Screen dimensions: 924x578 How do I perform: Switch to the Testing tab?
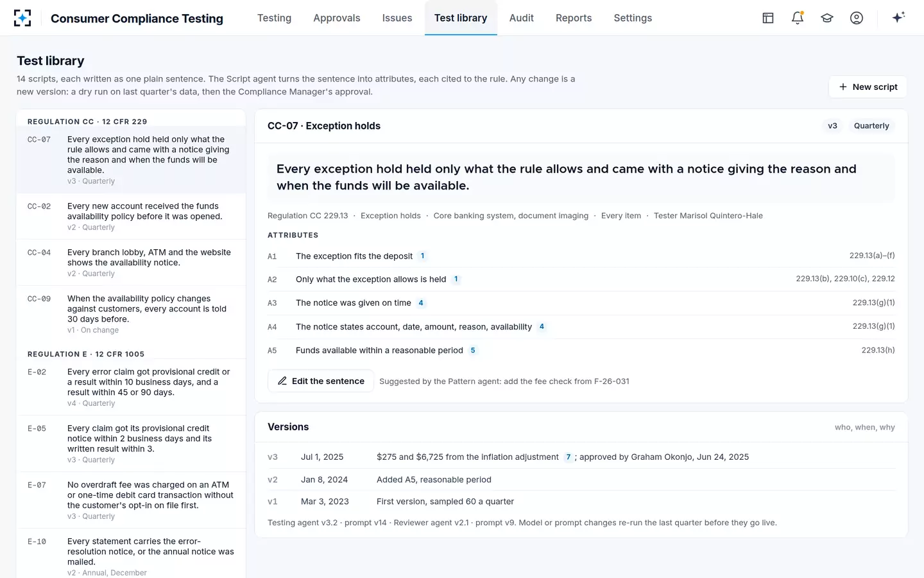[x=274, y=18]
